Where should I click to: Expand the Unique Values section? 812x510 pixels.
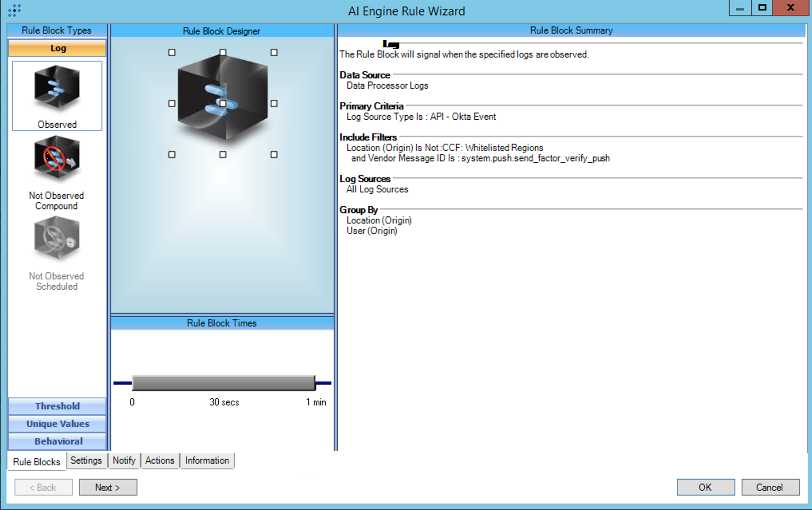click(x=57, y=424)
